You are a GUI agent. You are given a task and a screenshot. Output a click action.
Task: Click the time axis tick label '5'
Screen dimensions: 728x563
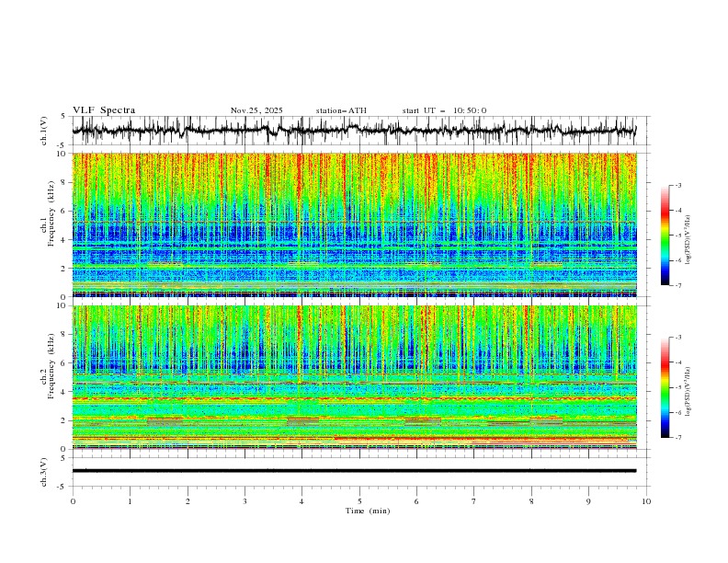(x=359, y=501)
